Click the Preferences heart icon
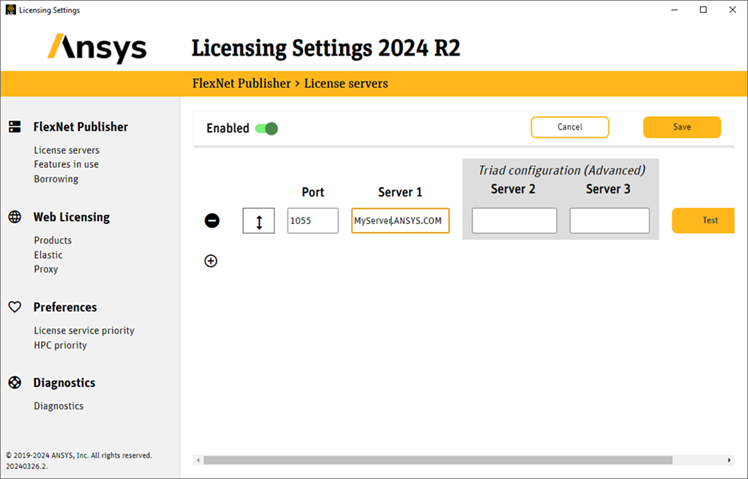The width and height of the screenshot is (748, 479). point(15,307)
